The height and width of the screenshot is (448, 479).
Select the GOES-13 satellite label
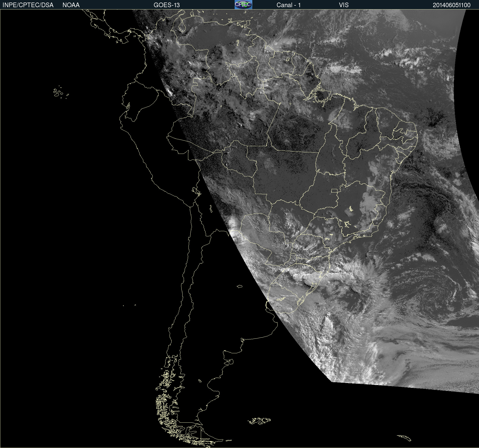166,5
